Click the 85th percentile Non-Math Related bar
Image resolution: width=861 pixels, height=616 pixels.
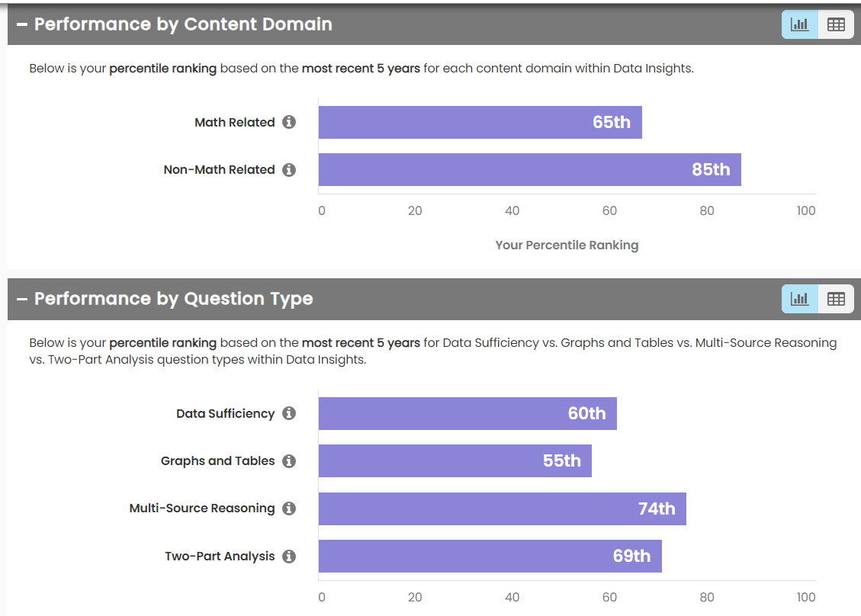pos(529,170)
